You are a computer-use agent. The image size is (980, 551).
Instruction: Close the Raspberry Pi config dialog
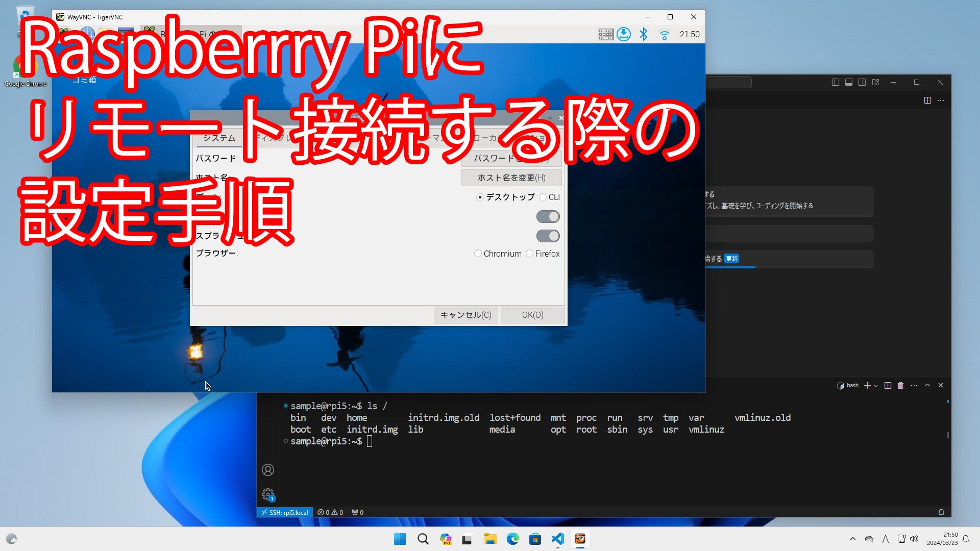pos(561,118)
